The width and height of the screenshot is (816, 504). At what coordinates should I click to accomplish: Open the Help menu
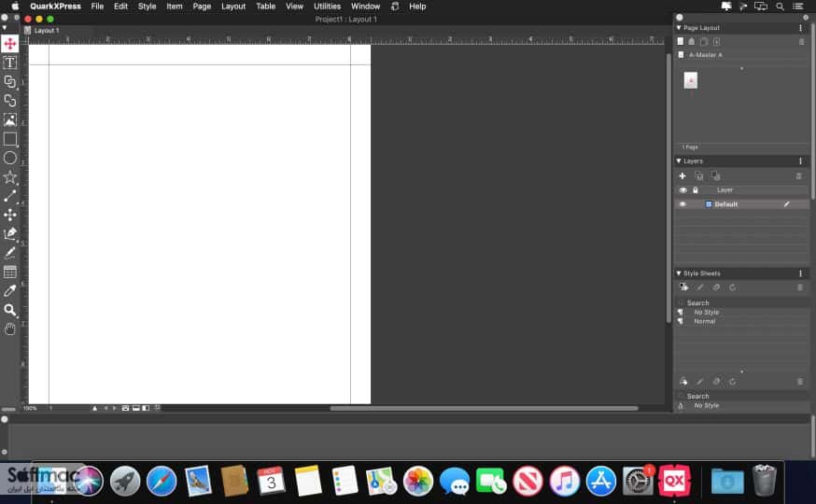coord(417,7)
